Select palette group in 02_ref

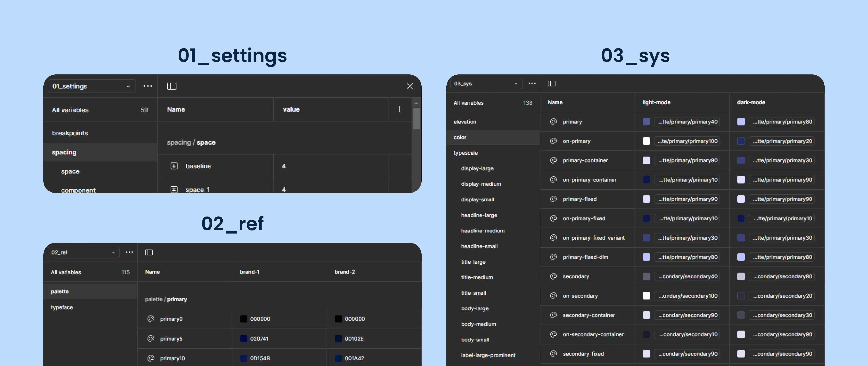tap(90, 292)
